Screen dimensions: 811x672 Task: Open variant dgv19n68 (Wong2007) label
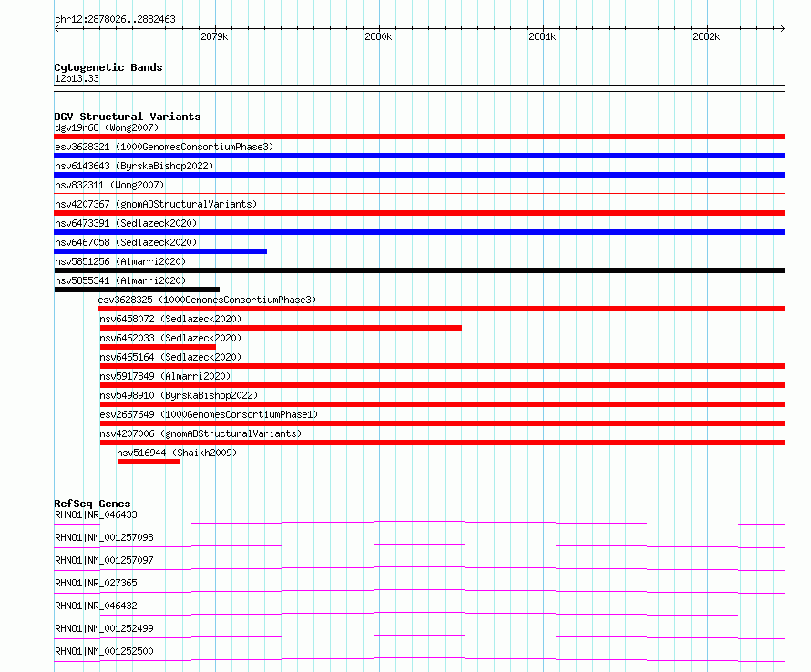coord(107,127)
